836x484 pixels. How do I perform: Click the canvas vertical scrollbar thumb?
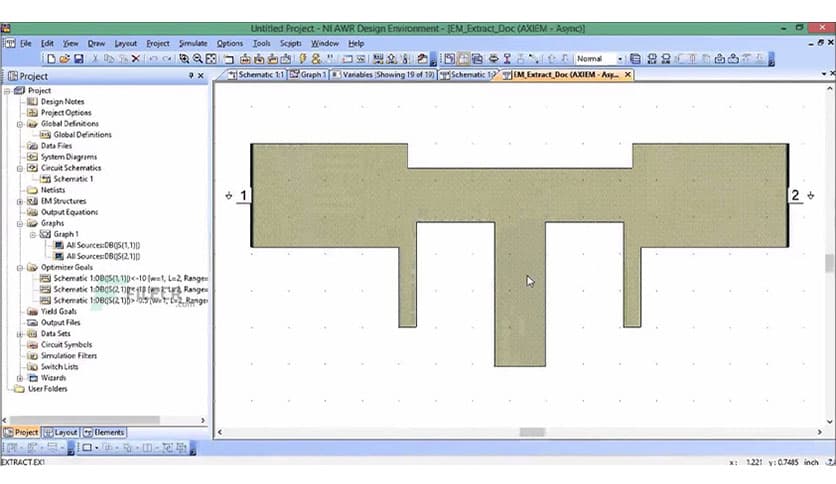pyautogui.click(x=830, y=263)
